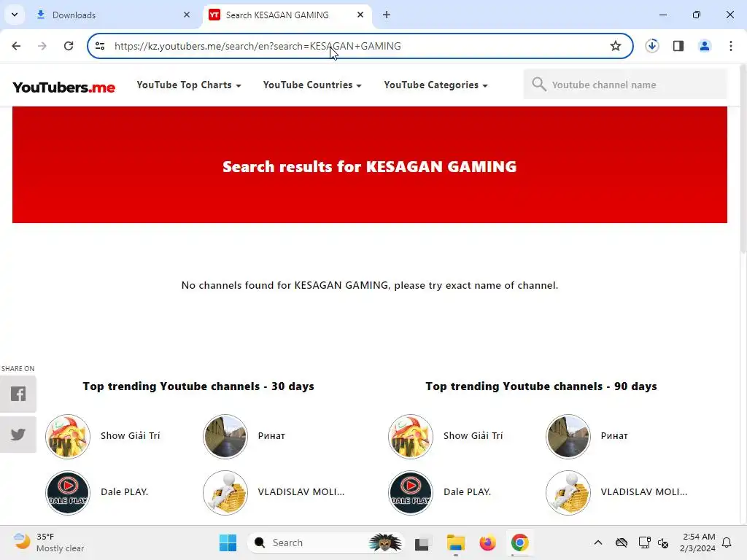The image size is (747, 560).
Task: Open Show Giải Trí avatar in 30 days list
Action: click(68, 436)
